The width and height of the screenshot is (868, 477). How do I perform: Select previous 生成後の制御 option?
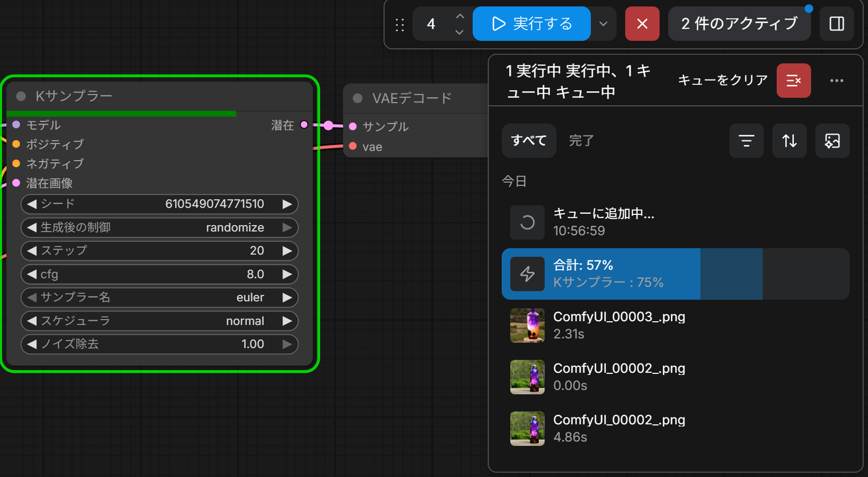click(x=32, y=227)
